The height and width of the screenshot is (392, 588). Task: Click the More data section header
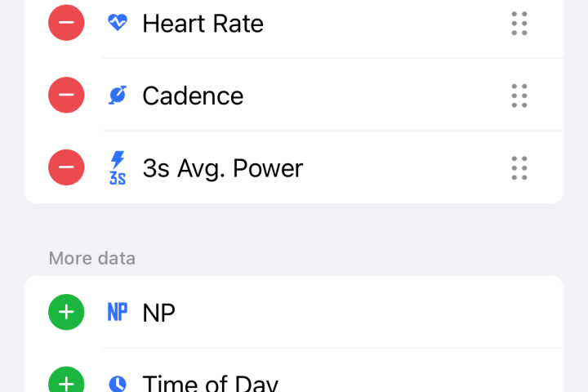coord(91,258)
